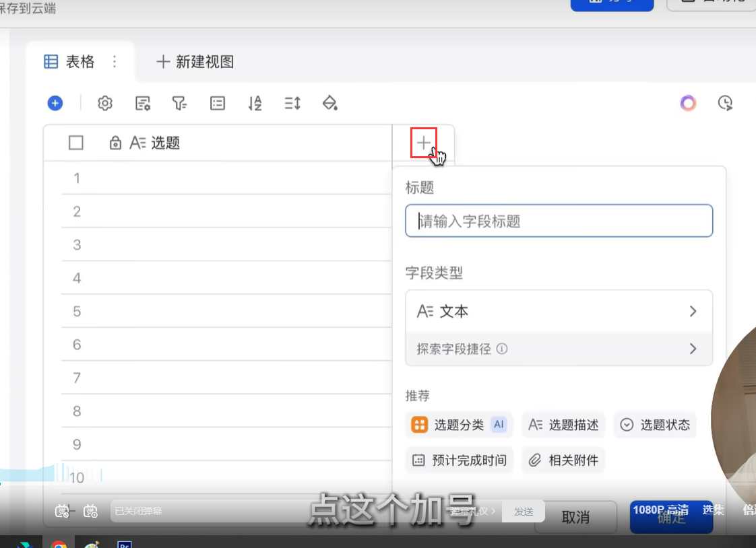This screenshot has height=548, width=756.
Task: Open the colorful AI ring icon
Action: coord(688,103)
